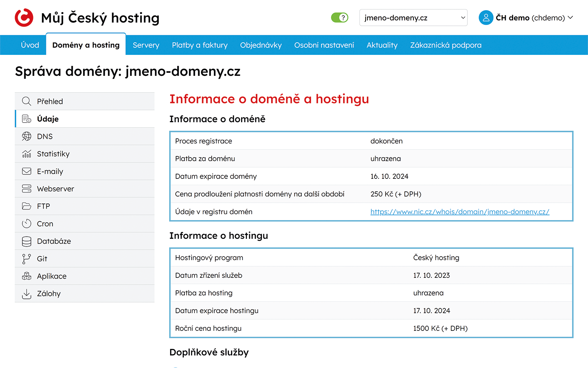This screenshot has height=368, width=588.
Task: Open the DNS sidebar item
Action: click(85, 136)
